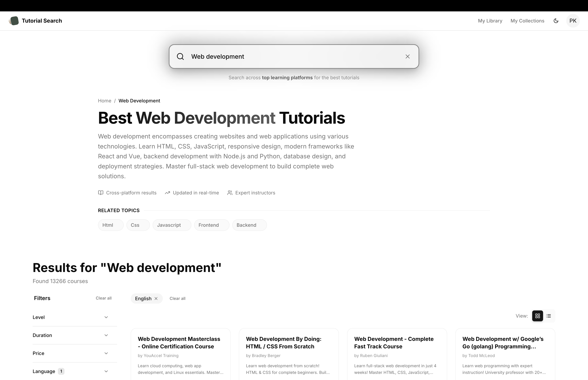Screen dimensions: 588x380
Task: Click the Tutorial Search logo
Action: tap(36, 21)
